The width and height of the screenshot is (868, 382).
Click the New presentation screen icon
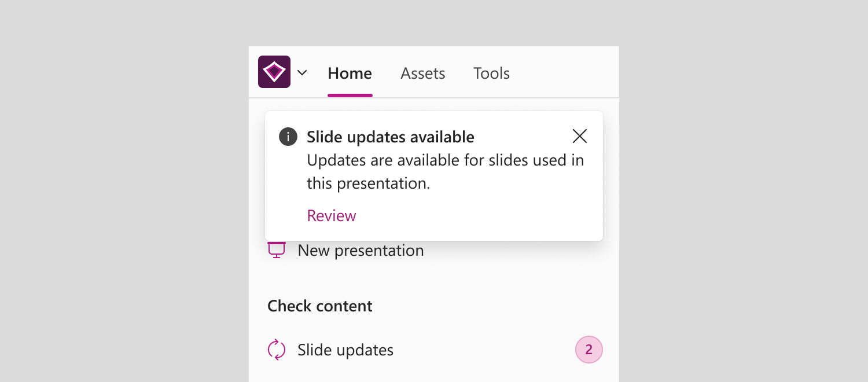277,250
